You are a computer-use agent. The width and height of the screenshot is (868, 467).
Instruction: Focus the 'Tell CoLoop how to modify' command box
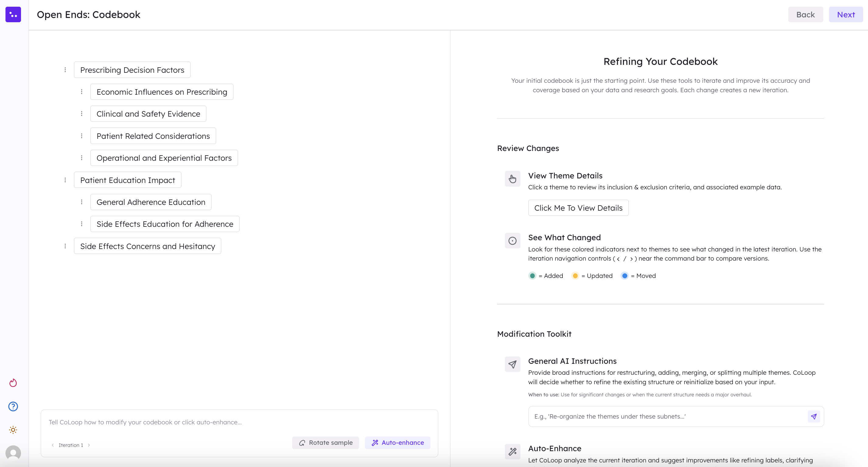point(239,422)
